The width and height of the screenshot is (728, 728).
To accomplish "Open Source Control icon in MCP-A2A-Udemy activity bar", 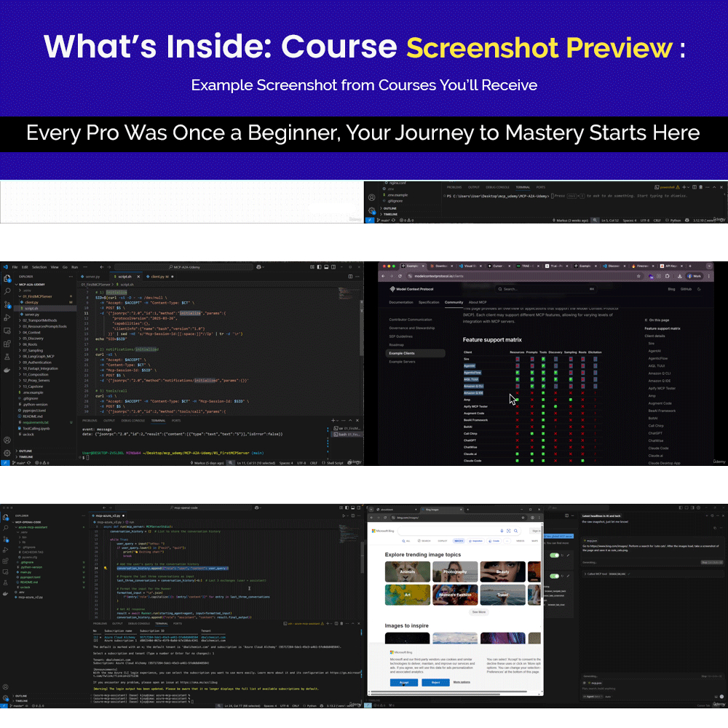I will click(x=7, y=304).
